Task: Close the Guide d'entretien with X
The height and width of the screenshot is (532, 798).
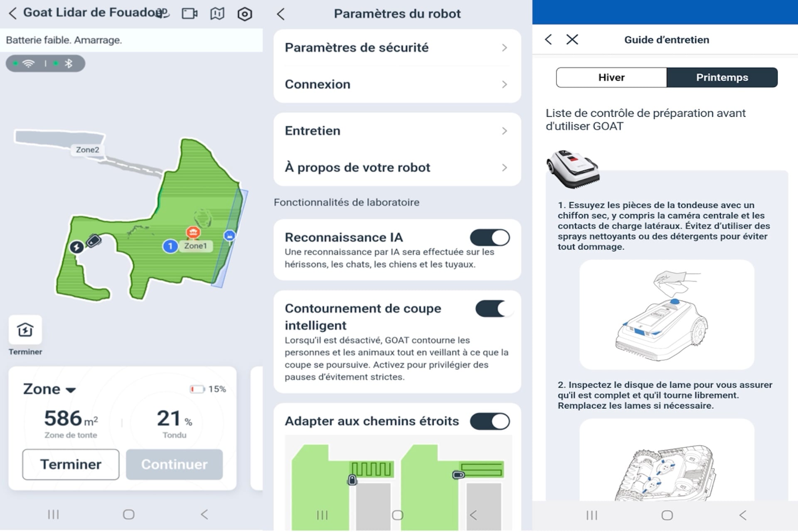Action: 572,39
